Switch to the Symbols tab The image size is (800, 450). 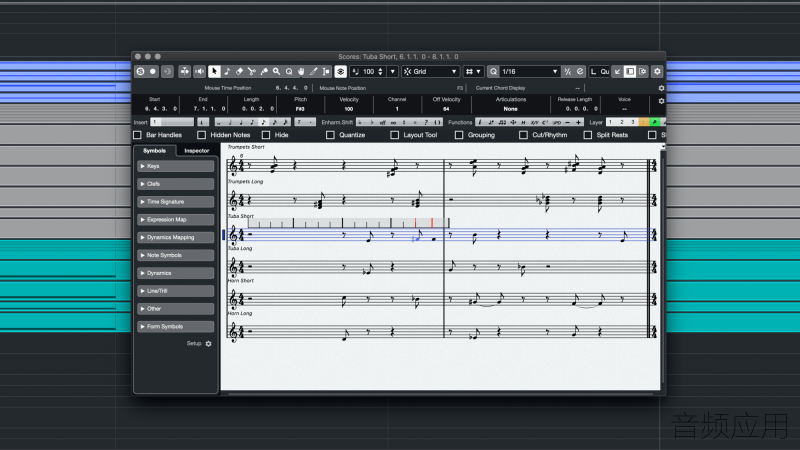155,151
